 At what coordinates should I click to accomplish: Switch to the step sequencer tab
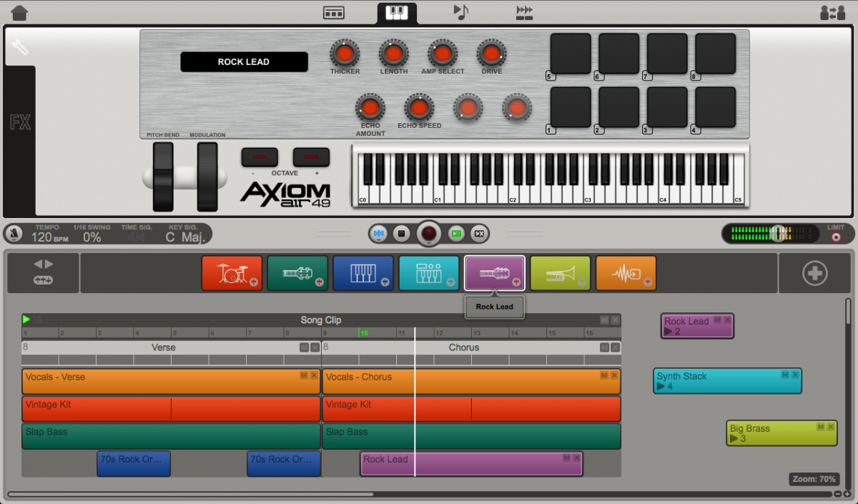[x=525, y=12]
